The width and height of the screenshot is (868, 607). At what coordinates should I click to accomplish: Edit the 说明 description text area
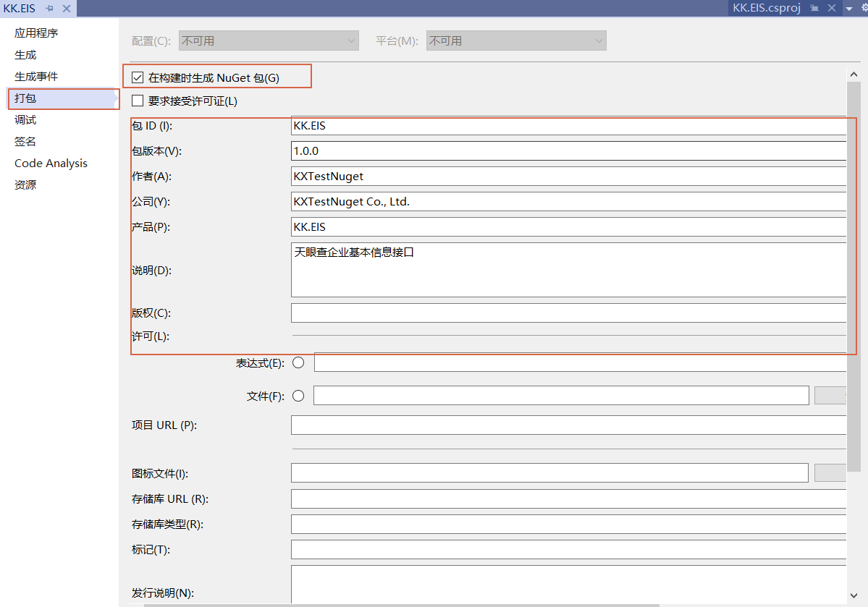[x=568, y=270]
